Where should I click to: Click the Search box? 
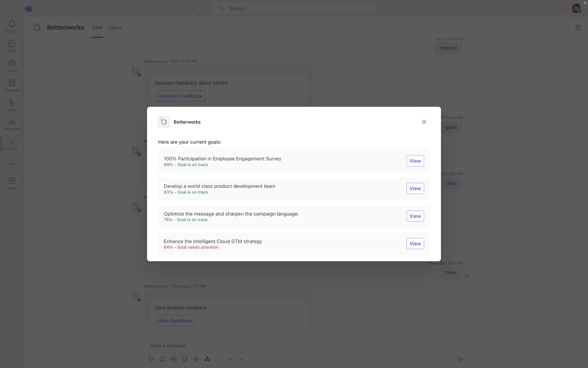(x=294, y=8)
